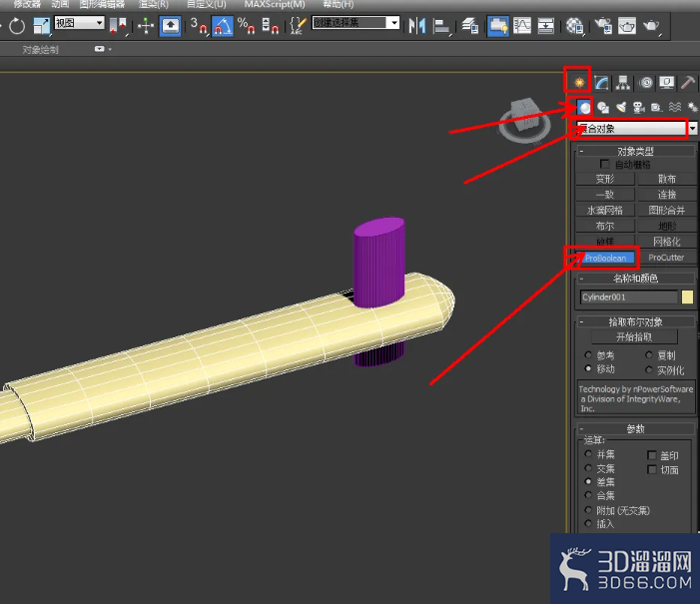Toggle the Spinner Snap button
The image size is (700, 604).
tap(270, 25)
